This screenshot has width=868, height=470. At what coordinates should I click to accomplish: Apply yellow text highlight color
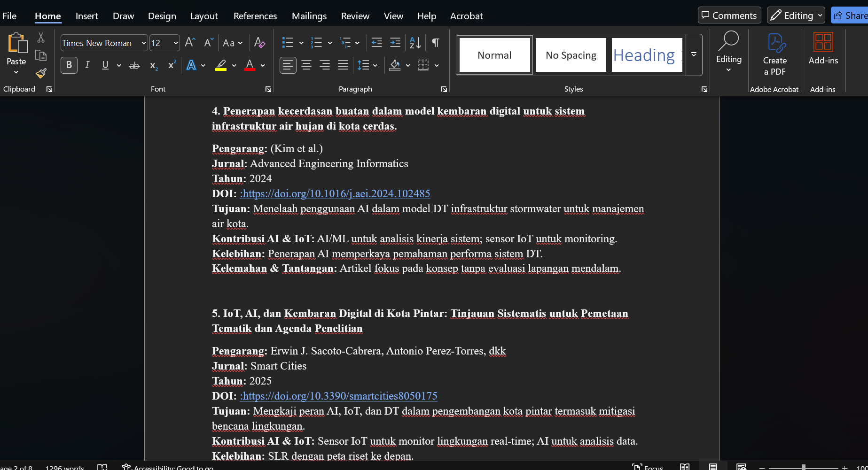point(221,65)
